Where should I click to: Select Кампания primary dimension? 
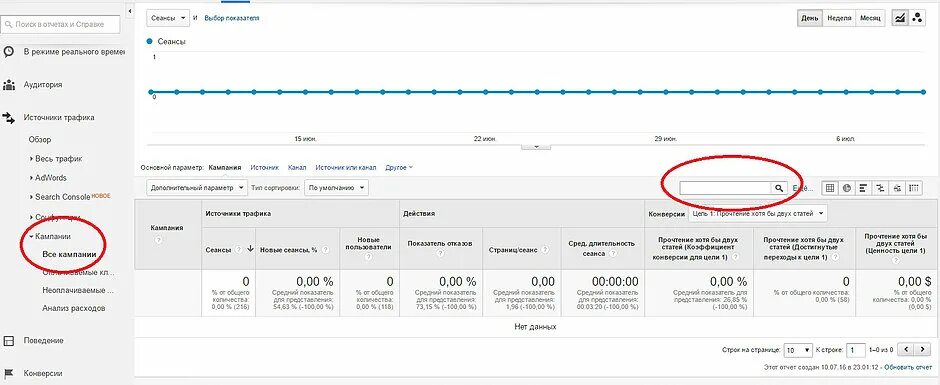click(x=224, y=167)
